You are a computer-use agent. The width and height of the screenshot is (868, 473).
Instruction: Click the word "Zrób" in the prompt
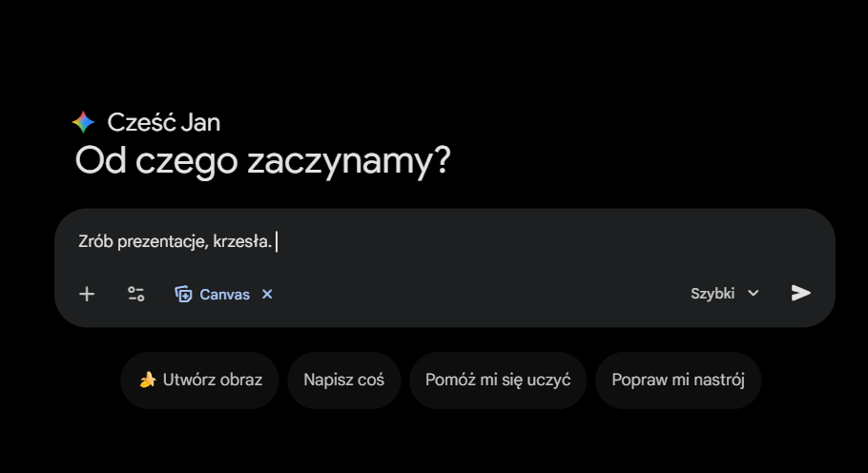pyautogui.click(x=94, y=242)
